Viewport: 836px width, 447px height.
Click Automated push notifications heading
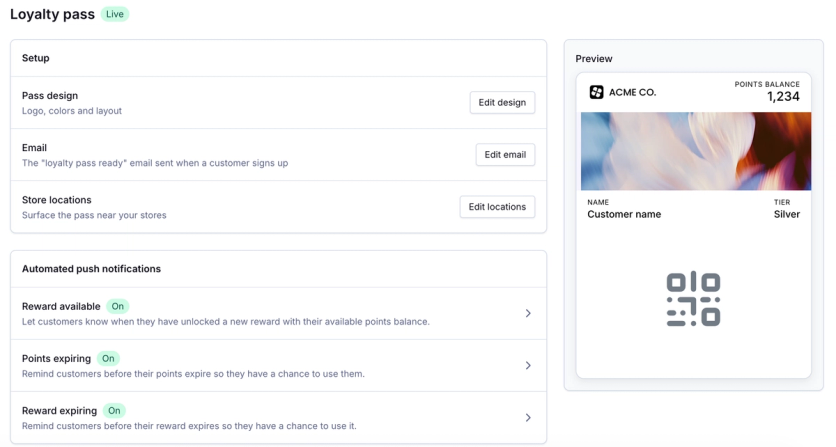pos(91,269)
